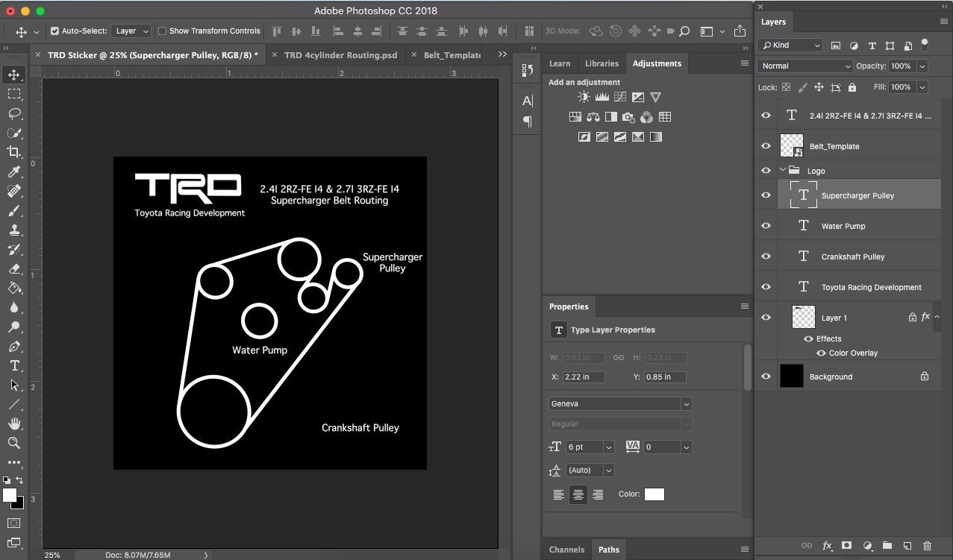This screenshot has width=953, height=560.
Task: Click the text Color swatch in Properties
Action: coord(654,494)
